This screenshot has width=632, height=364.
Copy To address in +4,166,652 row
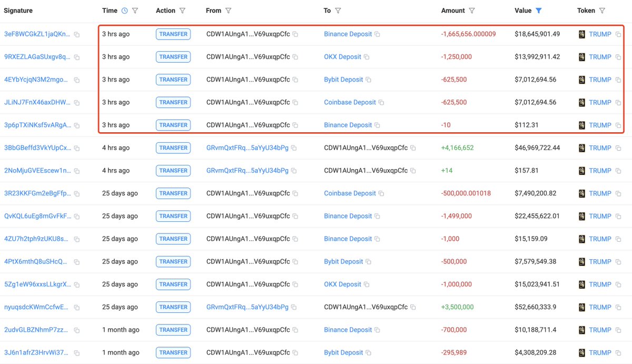[x=413, y=148]
